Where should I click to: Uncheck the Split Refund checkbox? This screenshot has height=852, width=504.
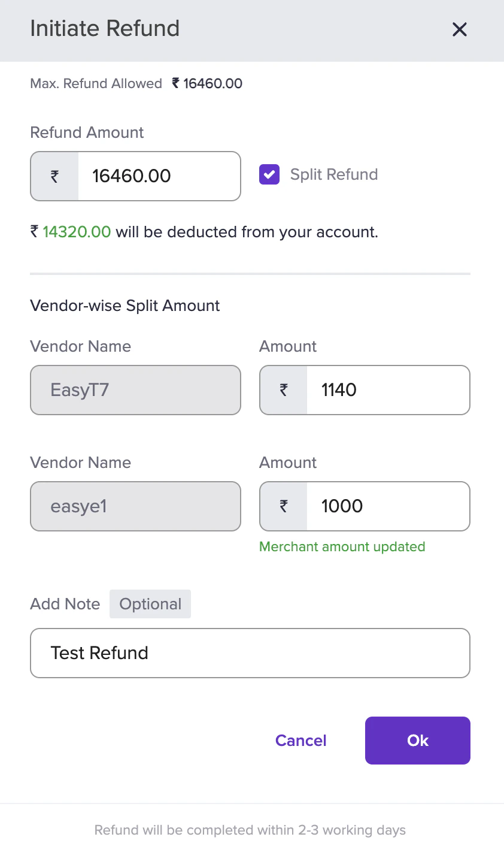[269, 175]
